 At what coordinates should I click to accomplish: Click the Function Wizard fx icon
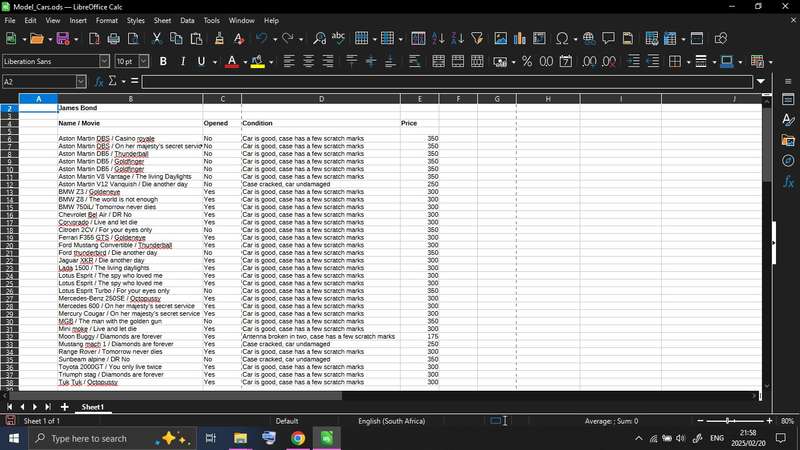(99, 82)
